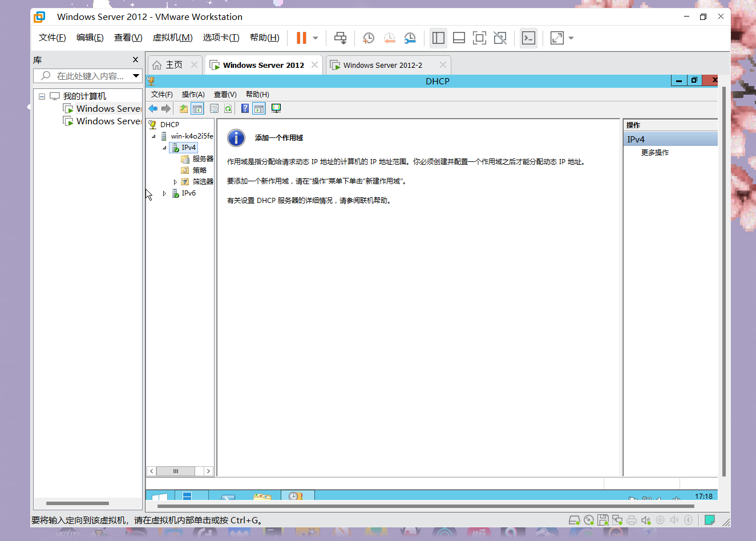Image resolution: width=756 pixels, height=541 pixels.
Task: Expand the IPv6 tree node
Action: click(164, 193)
